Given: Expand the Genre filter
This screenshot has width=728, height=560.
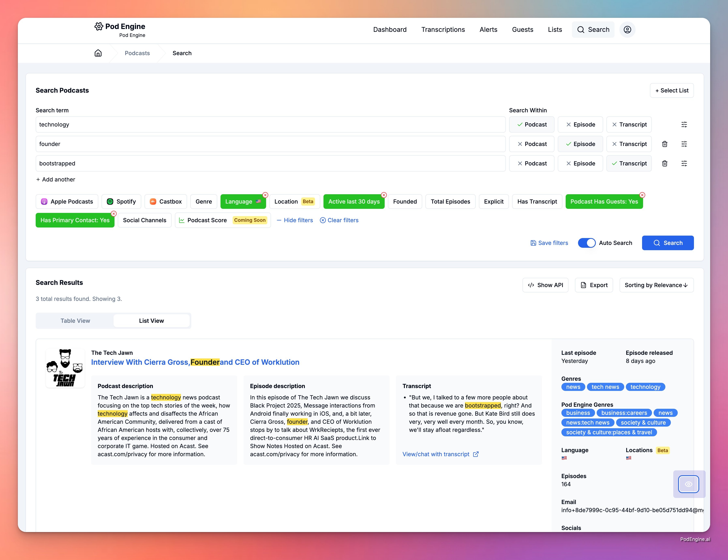Looking at the screenshot, I should (203, 202).
